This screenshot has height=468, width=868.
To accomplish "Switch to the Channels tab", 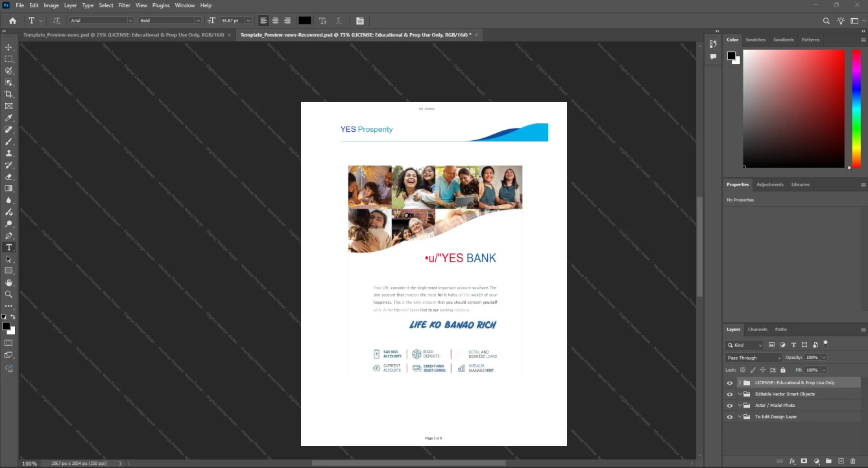I will 757,329.
